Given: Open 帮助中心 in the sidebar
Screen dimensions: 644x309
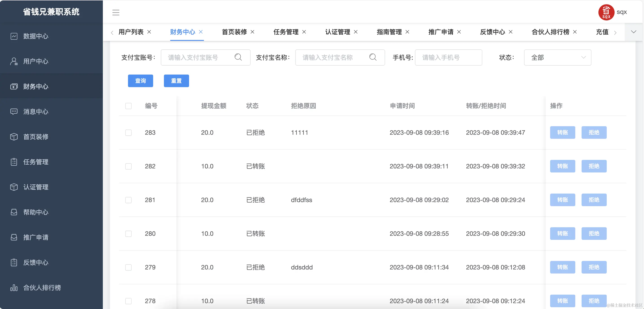Looking at the screenshot, I should click(x=51, y=212).
